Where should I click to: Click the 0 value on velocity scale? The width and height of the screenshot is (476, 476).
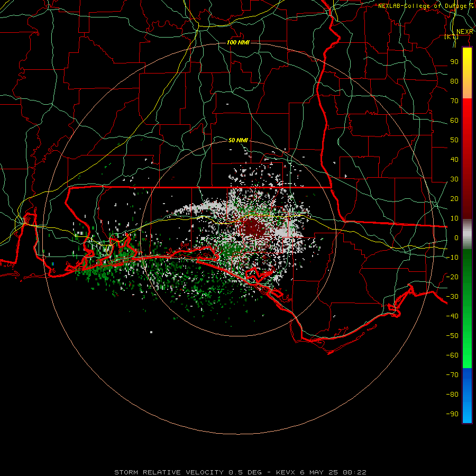click(x=456, y=238)
